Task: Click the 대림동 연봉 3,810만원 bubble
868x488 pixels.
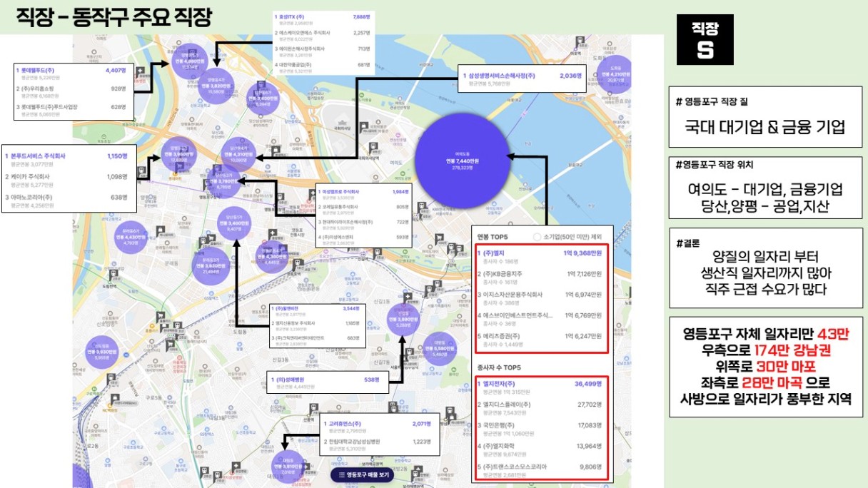Action: click(288, 467)
